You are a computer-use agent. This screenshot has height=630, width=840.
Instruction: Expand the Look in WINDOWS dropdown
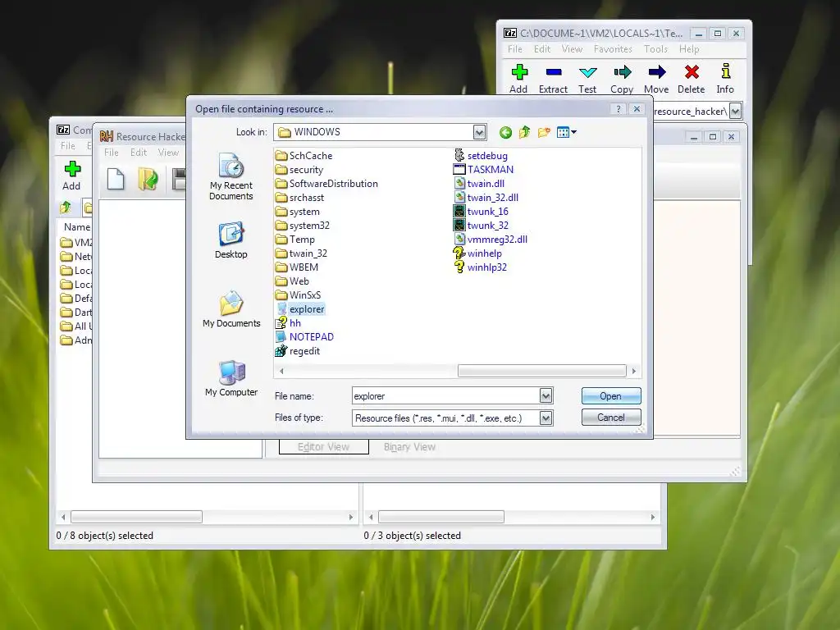tap(479, 132)
